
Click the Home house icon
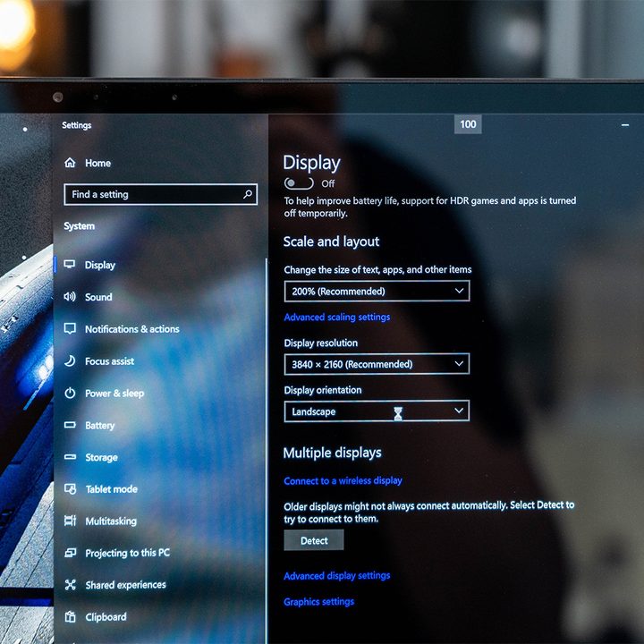[x=70, y=163]
